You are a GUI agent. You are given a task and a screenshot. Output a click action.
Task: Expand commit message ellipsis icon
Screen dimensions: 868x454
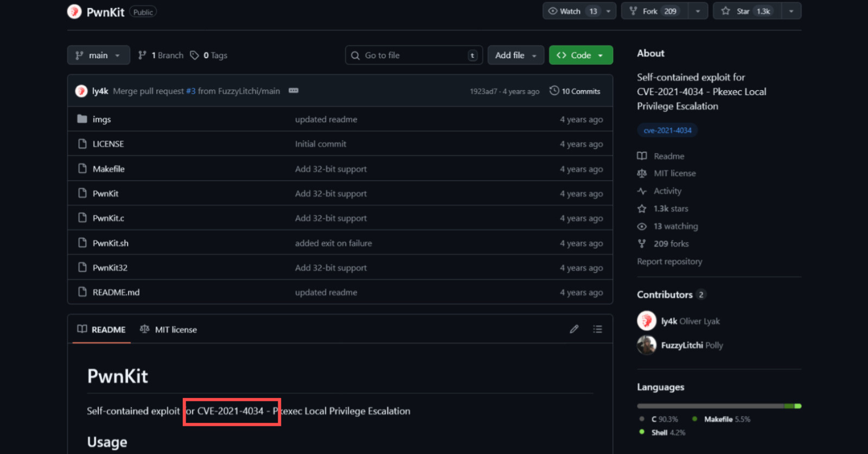coord(293,91)
